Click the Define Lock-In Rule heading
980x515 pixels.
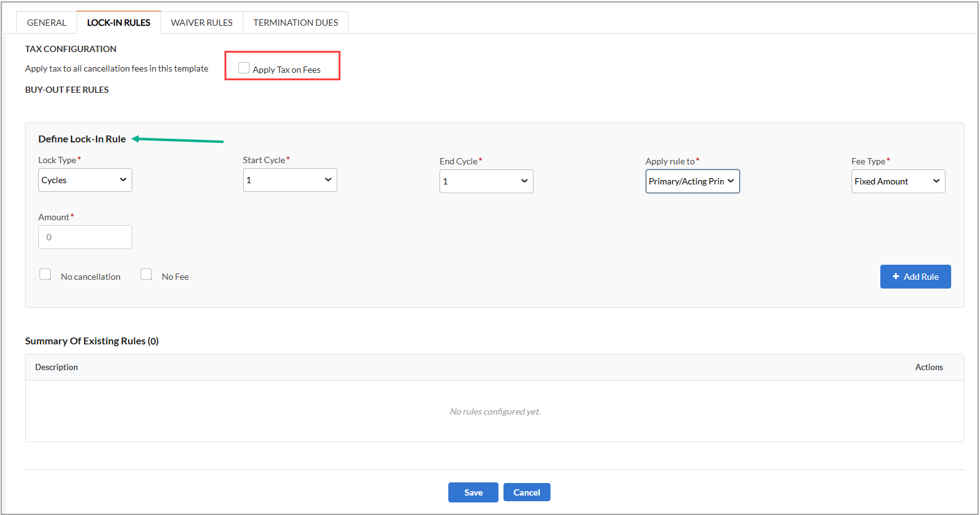[82, 139]
